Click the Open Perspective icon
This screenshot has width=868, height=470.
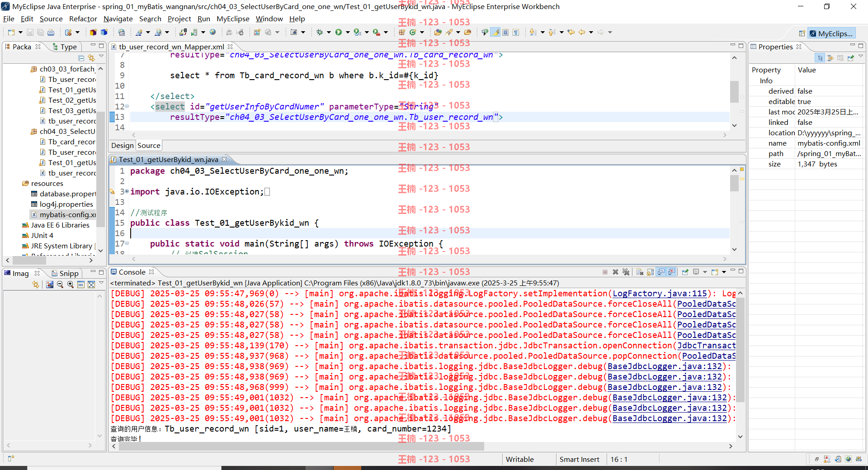(x=802, y=33)
